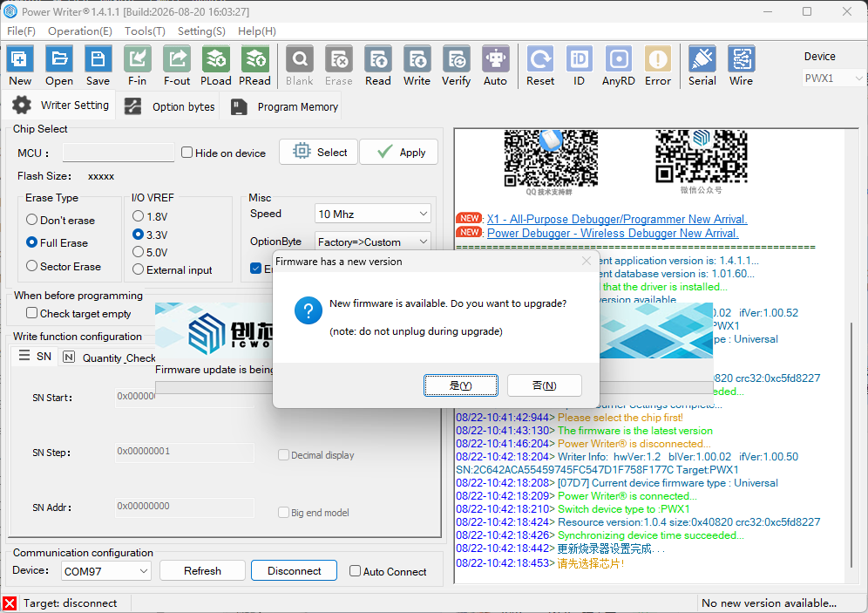This screenshot has width=868, height=613.
Task: Open the File(F) menu
Action: 21,31
